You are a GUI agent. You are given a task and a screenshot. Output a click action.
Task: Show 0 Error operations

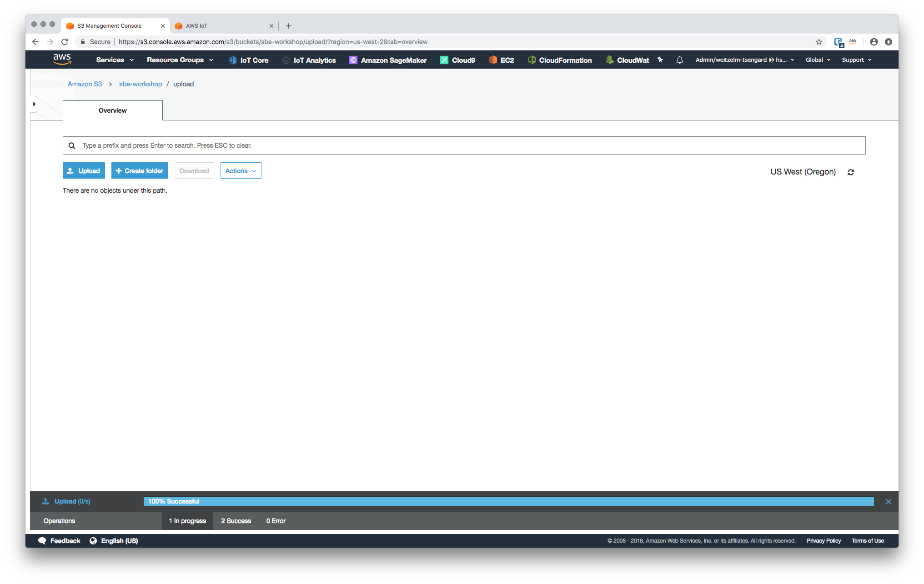pyautogui.click(x=276, y=521)
